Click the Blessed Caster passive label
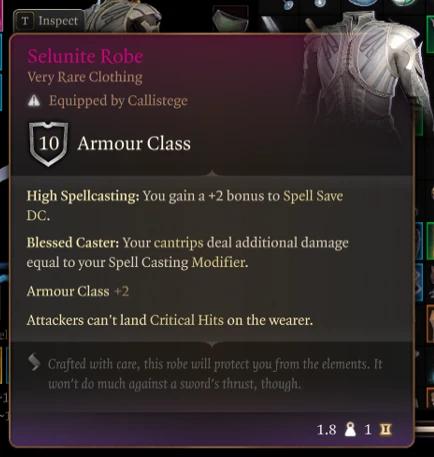Viewport: 434px width, 457px height. tap(73, 243)
